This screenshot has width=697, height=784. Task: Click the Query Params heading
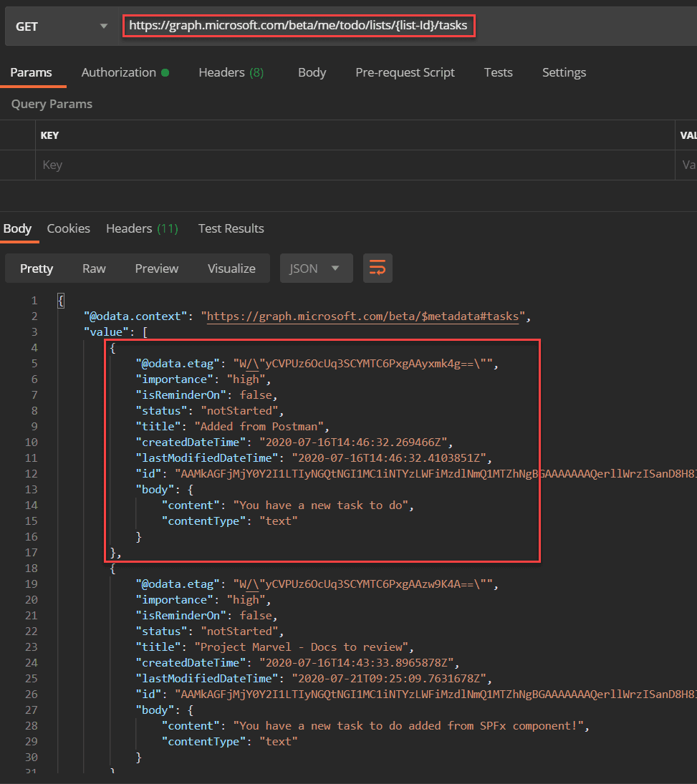coord(52,104)
